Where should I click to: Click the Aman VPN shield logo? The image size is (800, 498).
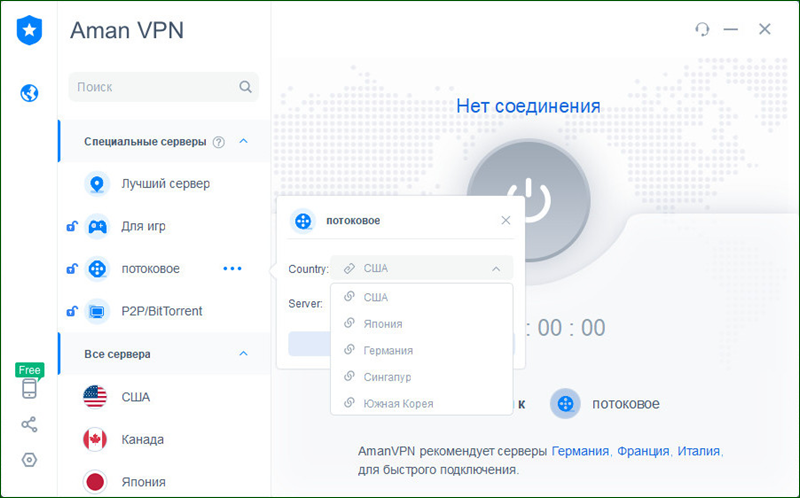[x=29, y=30]
